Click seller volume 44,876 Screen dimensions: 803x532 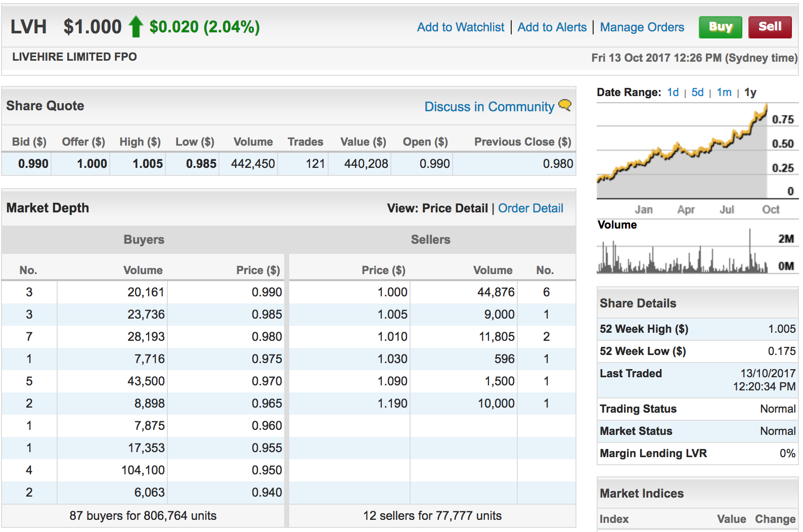tap(496, 292)
